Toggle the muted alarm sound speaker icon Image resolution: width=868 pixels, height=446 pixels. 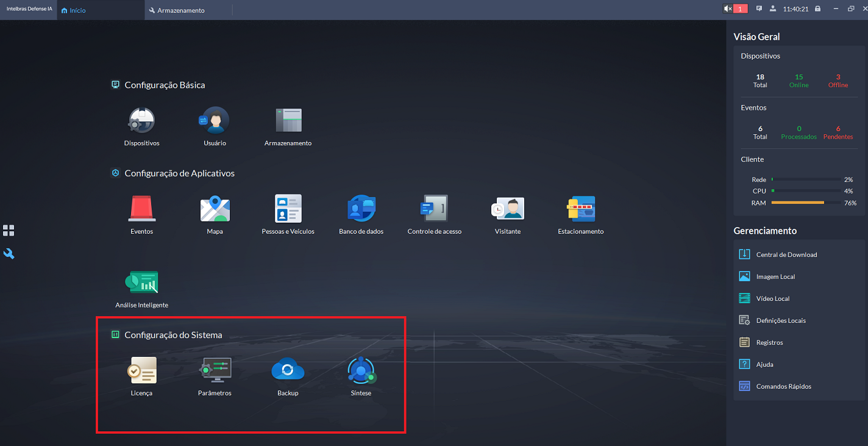pyautogui.click(x=727, y=9)
